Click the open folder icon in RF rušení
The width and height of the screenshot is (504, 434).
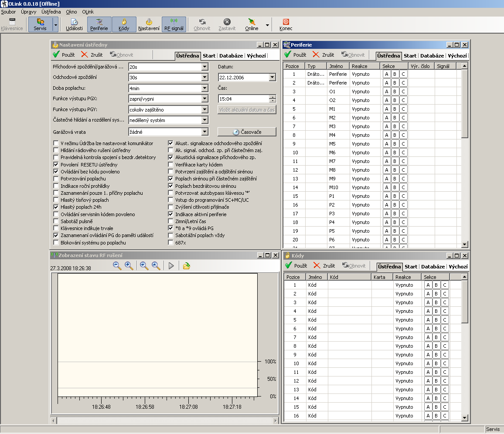187,266
